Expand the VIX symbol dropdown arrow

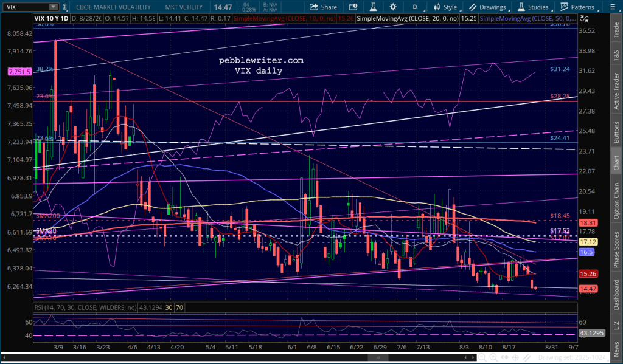pos(54,7)
